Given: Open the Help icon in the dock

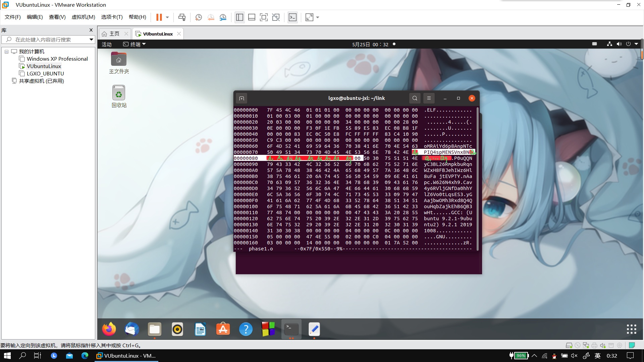Looking at the screenshot, I should 246,329.
